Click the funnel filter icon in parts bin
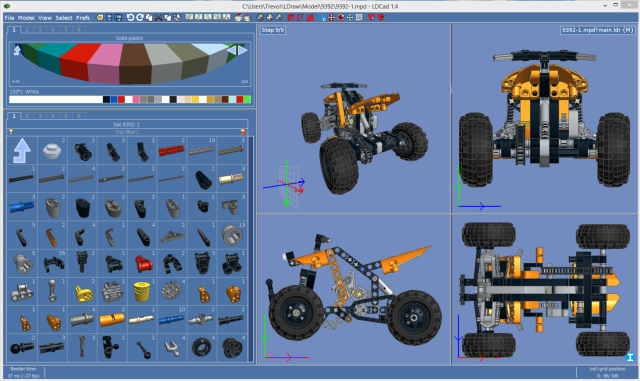Viewport: 640px width, 381px height. pyautogui.click(x=11, y=132)
